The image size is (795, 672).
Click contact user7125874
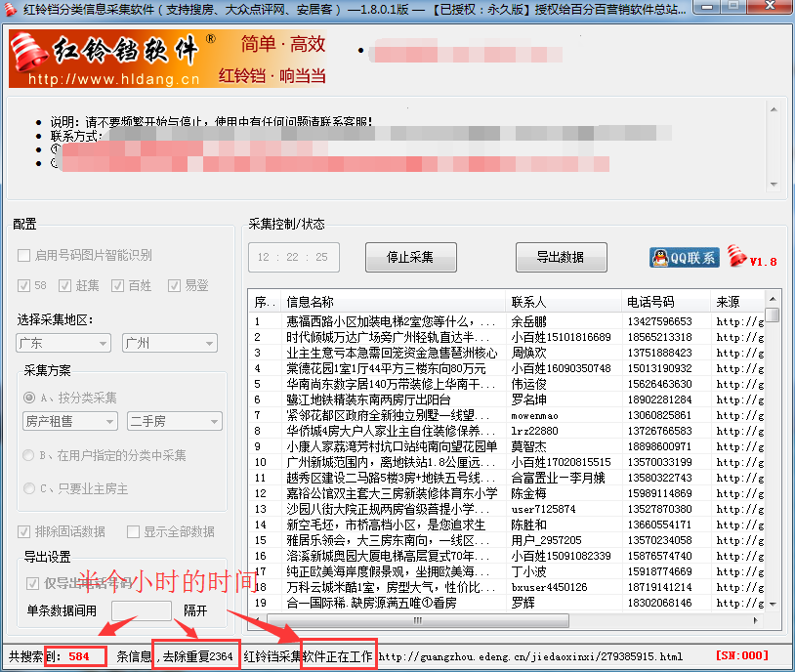click(x=544, y=509)
